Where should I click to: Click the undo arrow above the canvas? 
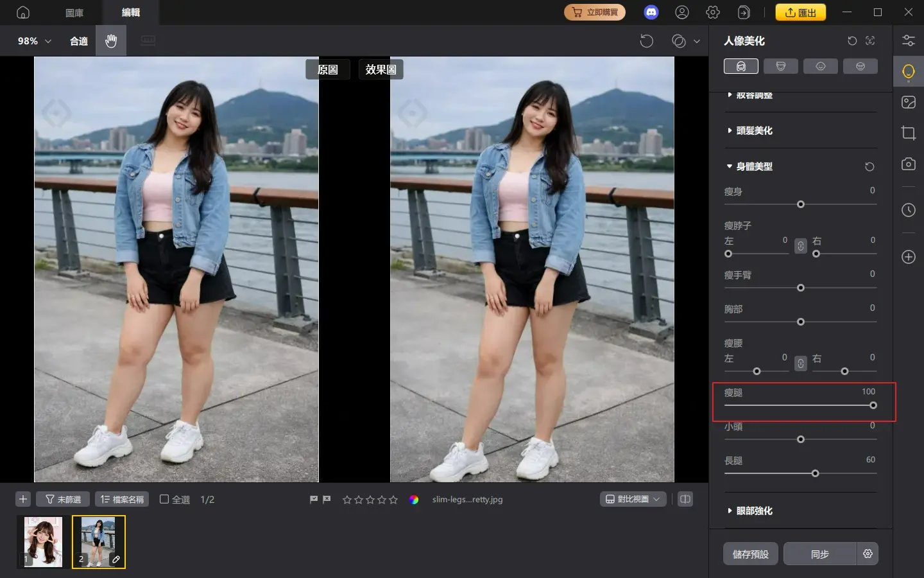(x=647, y=40)
